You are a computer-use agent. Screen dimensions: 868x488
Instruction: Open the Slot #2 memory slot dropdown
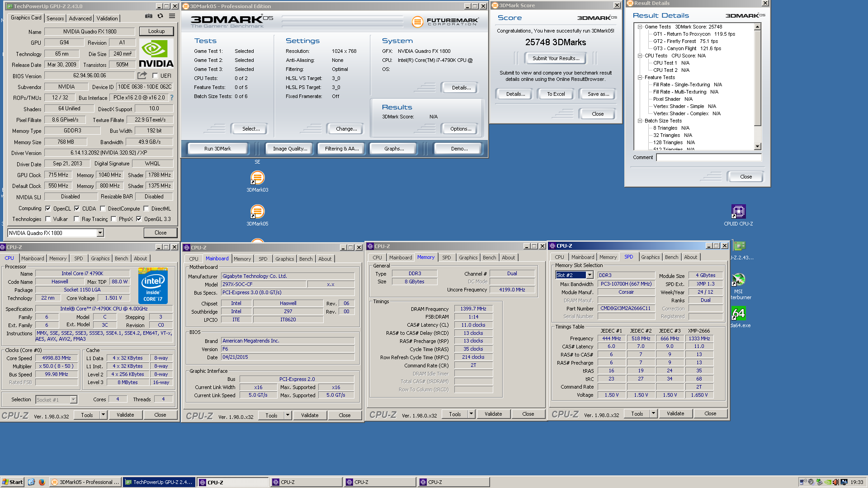(590, 275)
